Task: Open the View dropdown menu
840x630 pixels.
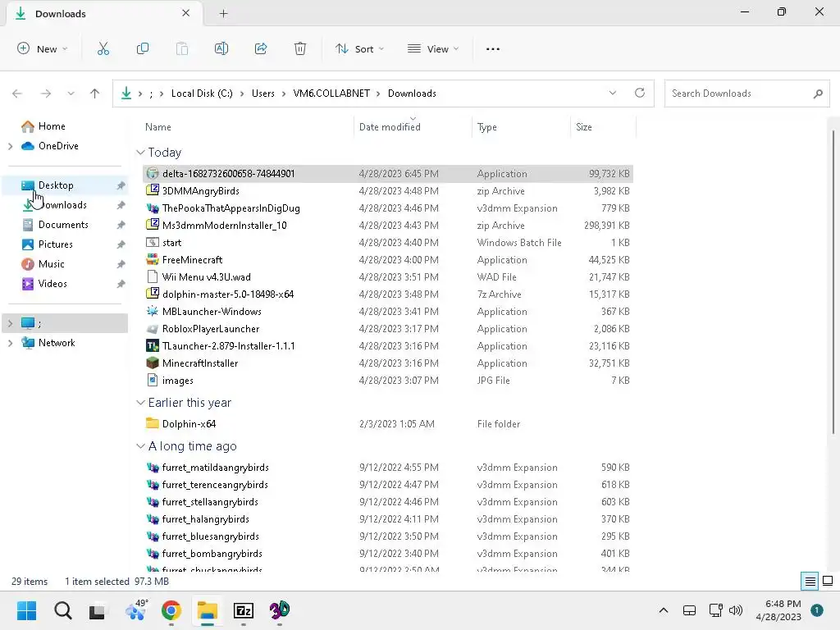Action: coord(433,48)
